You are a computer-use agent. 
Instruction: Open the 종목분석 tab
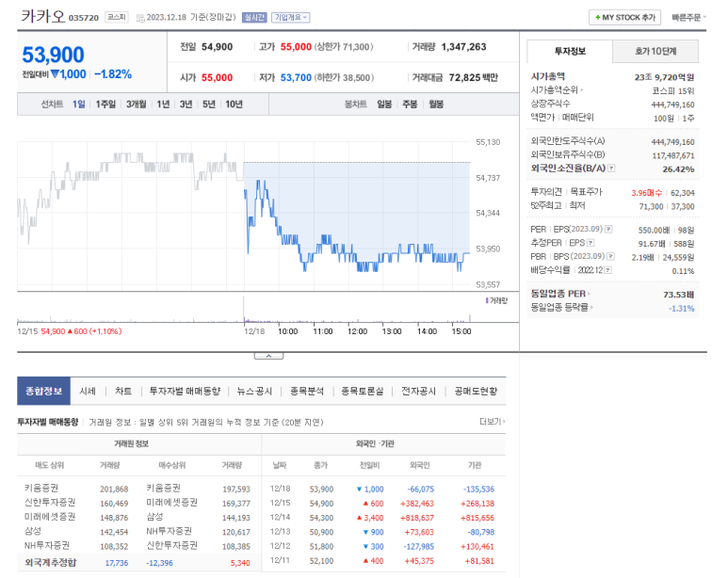coord(307,391)
